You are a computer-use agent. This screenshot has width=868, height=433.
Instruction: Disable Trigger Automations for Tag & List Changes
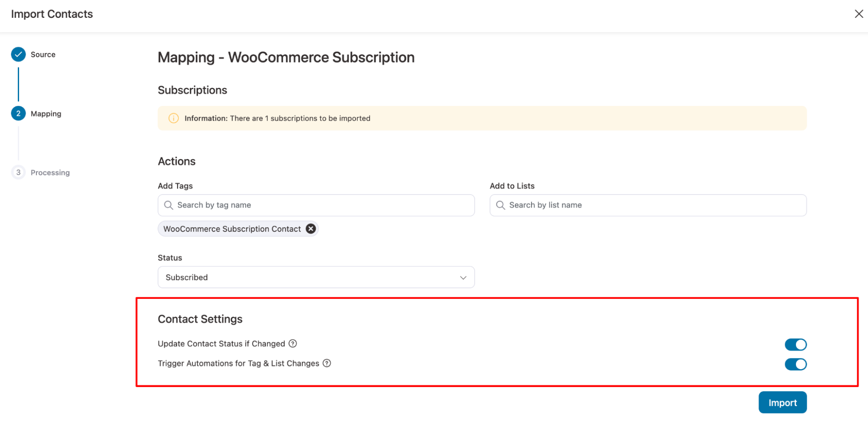pos(795,364)
